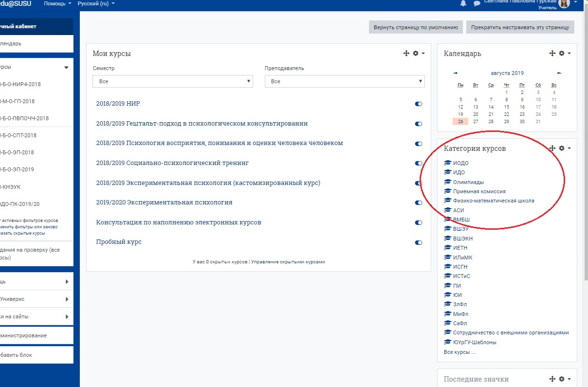The width and height of the screenshot is (588, 387).
Task: Click the move icon in Календарь block
Action: 552,54
